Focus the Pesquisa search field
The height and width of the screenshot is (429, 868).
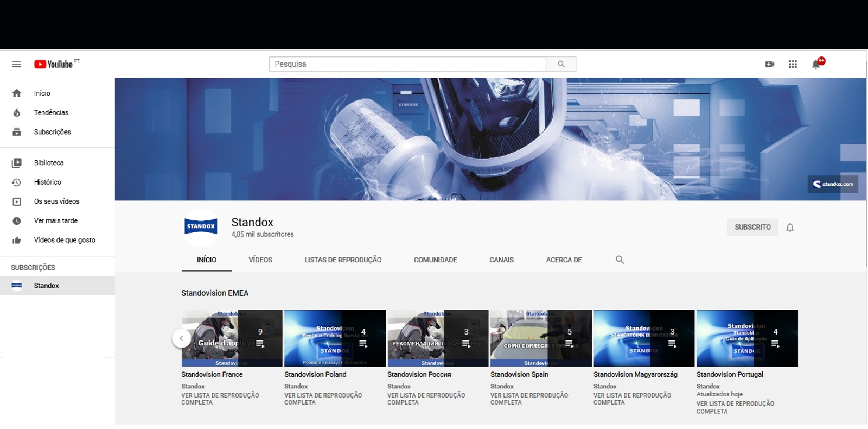407,64
